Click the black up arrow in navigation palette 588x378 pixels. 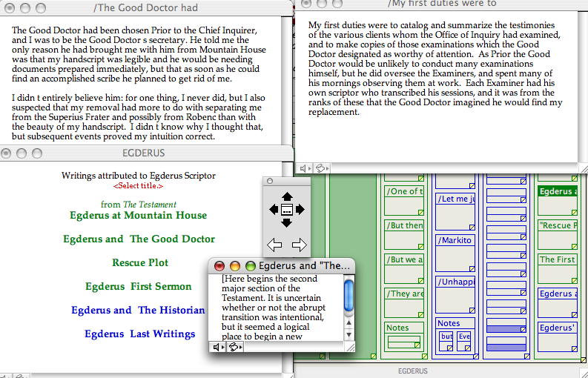[287, 197]
